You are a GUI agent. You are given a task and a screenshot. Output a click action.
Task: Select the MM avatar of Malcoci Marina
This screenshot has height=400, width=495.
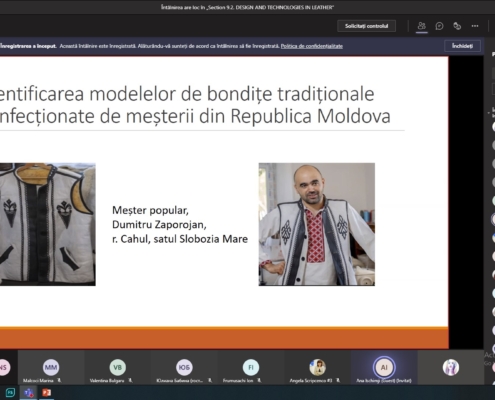51,367
